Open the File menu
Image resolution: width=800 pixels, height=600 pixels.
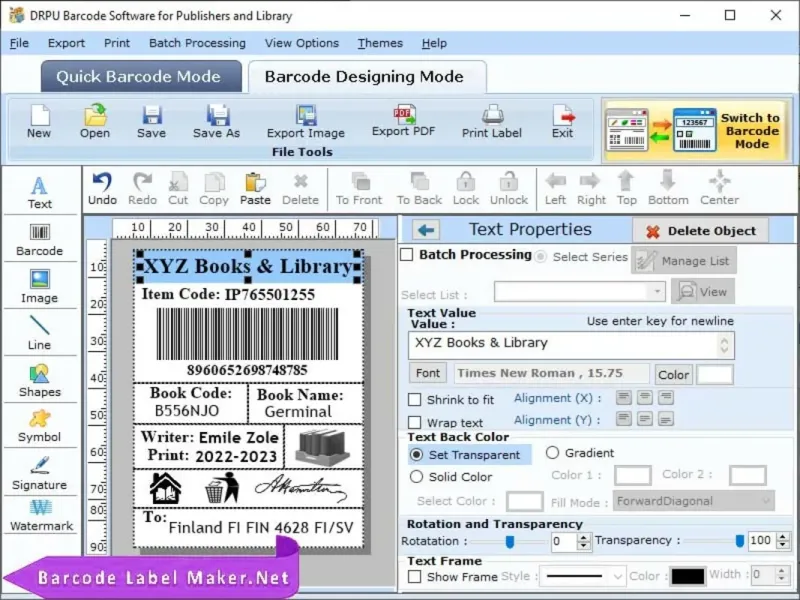(19, 43)
